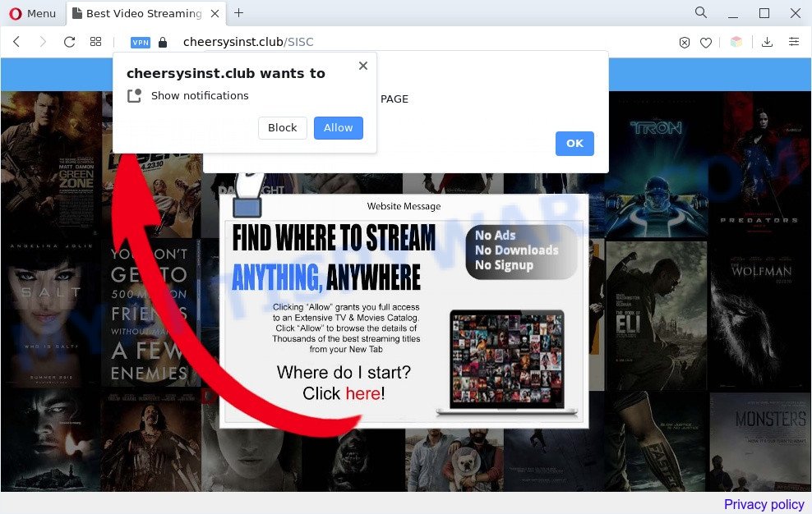This screenshot has width=812, height=514.
Task: Click OK in the page dialog
Action: [x=574, y=144]
